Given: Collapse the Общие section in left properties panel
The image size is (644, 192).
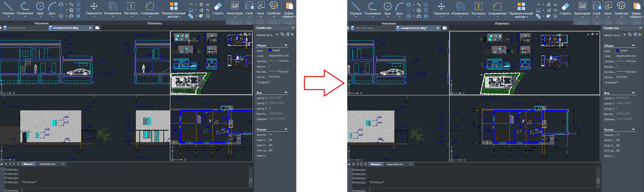Looking at the screenshot, I should pyautogui.click(x=286, y=45).
